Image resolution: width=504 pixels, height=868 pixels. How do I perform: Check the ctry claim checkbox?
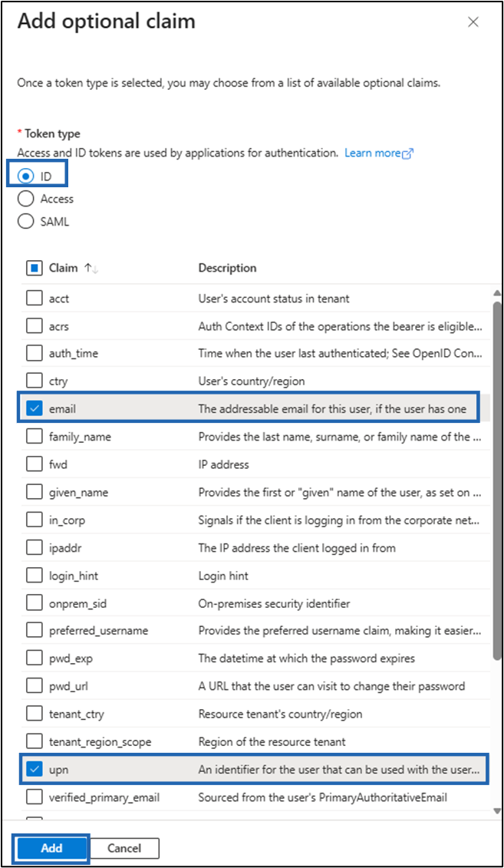point(35,381)
